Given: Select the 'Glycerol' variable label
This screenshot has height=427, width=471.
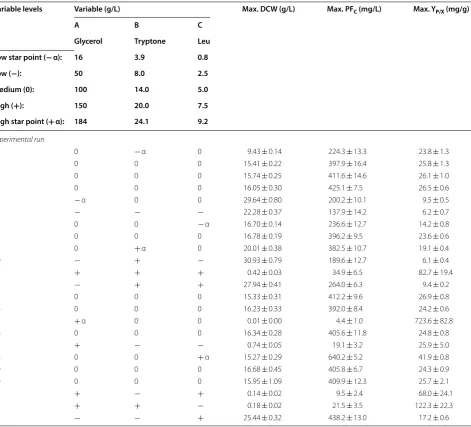Looking at the screenshot, I should click(x=88, y=41).
